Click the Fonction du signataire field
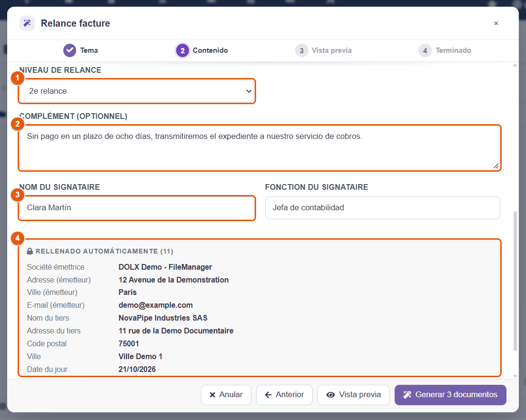The height and width of the screenshot is (420, 526). tap(382, 208)
